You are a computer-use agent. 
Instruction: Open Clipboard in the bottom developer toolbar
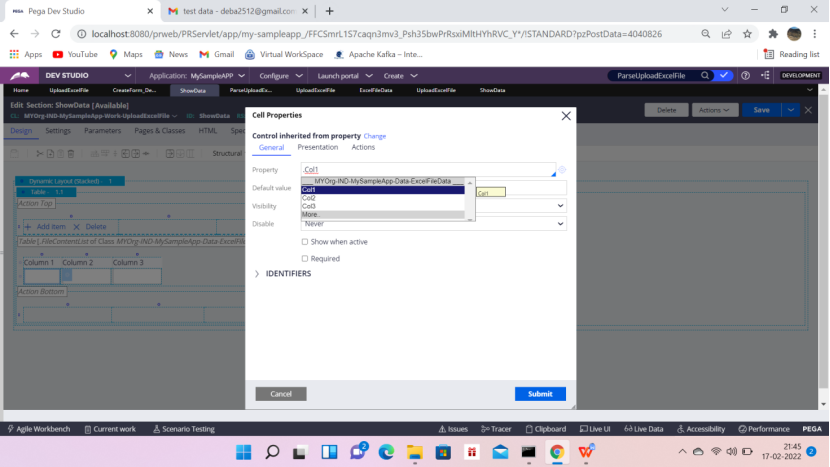point(546,429)
